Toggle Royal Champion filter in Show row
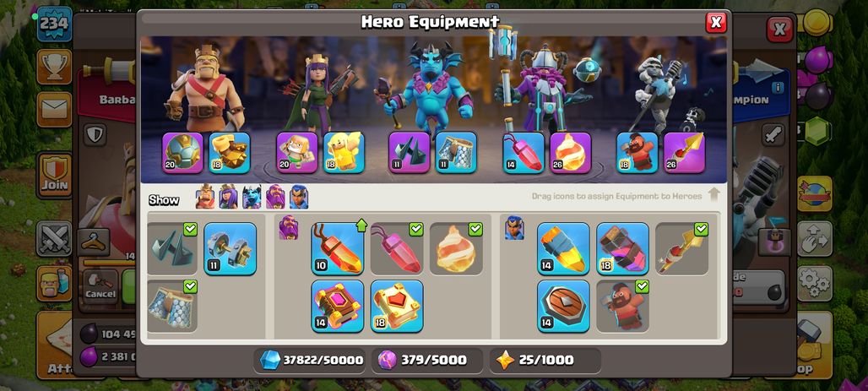Viewport: 868px width, 391px height. coord(299,197)
